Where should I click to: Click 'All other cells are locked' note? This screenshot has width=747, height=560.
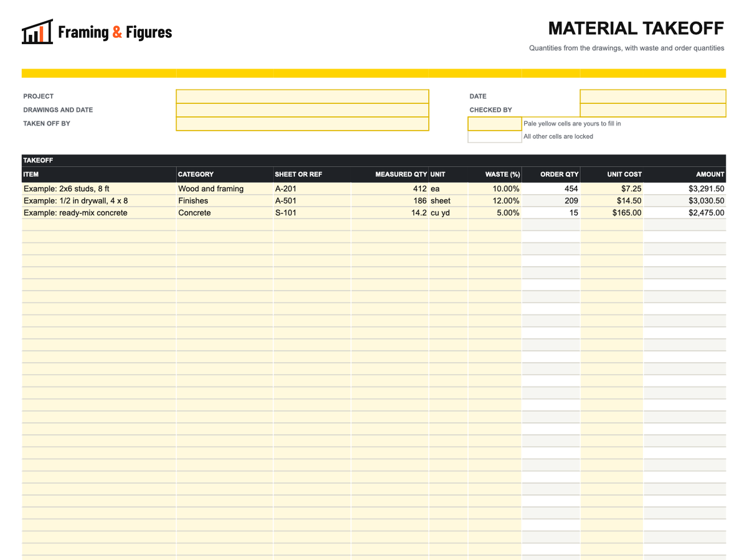558,137
